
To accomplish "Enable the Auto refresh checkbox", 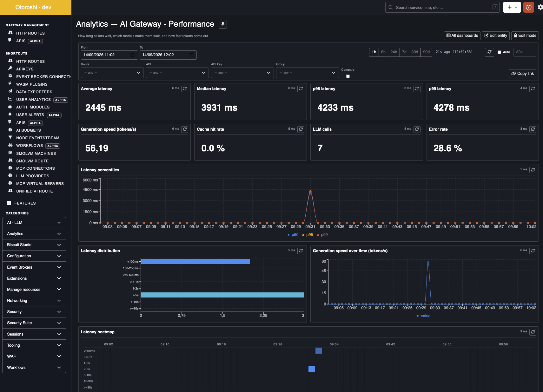I will [499, 52].
